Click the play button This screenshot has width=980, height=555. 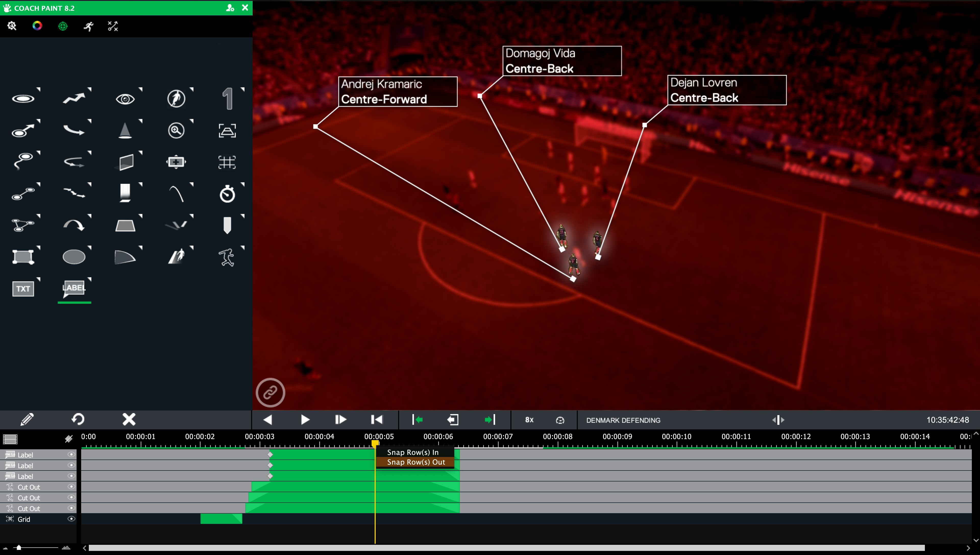305,420
